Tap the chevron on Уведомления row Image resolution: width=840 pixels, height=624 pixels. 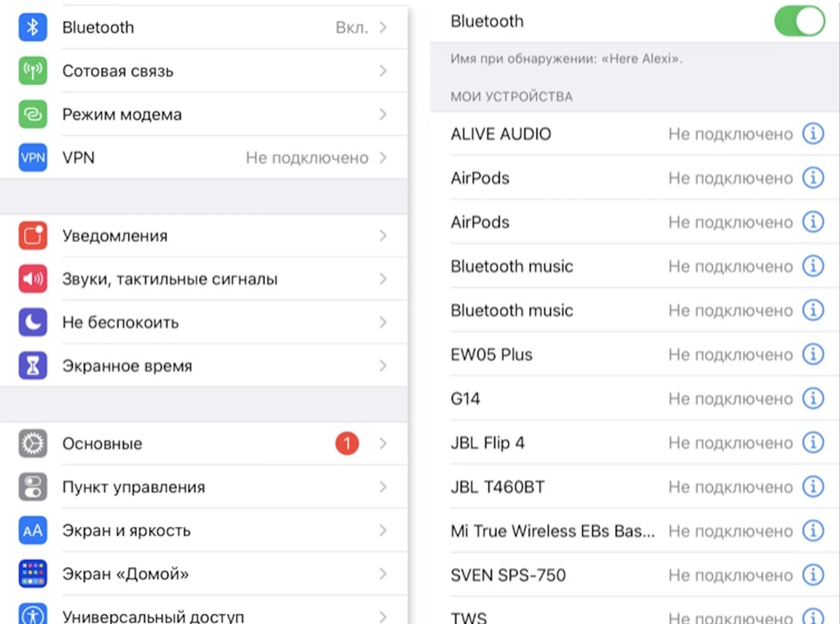(x=383, y=235)
